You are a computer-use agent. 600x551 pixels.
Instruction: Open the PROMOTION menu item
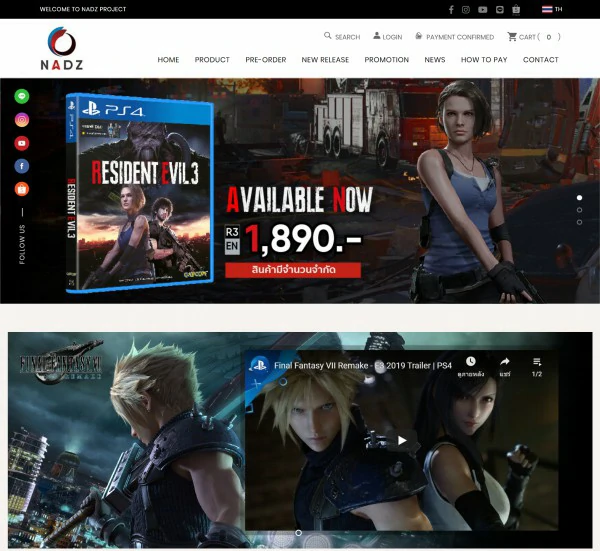(386, 60)
